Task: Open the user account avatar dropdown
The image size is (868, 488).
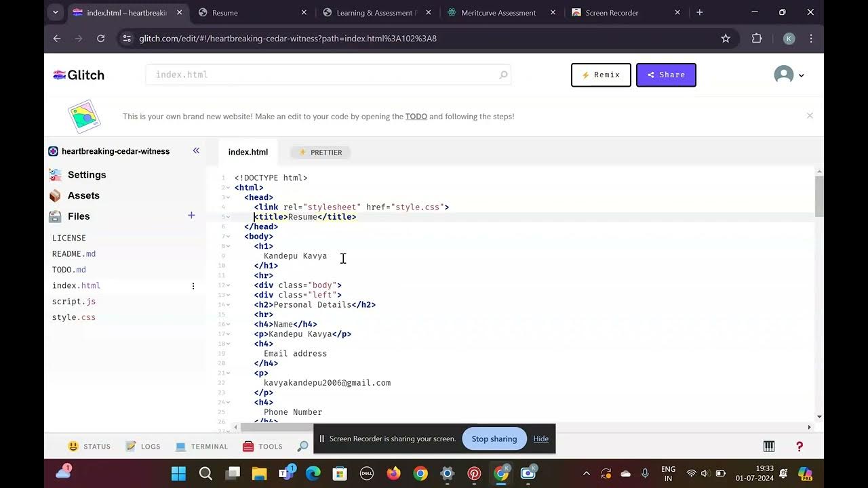Action: pyautogui.click(x=789, y=75)
